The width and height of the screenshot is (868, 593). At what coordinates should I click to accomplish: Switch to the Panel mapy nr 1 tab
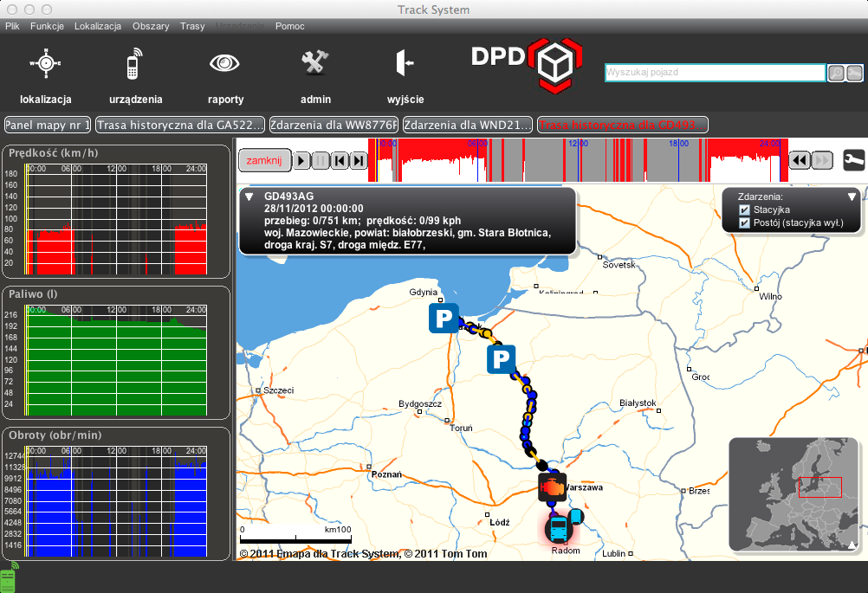[48, 125]
